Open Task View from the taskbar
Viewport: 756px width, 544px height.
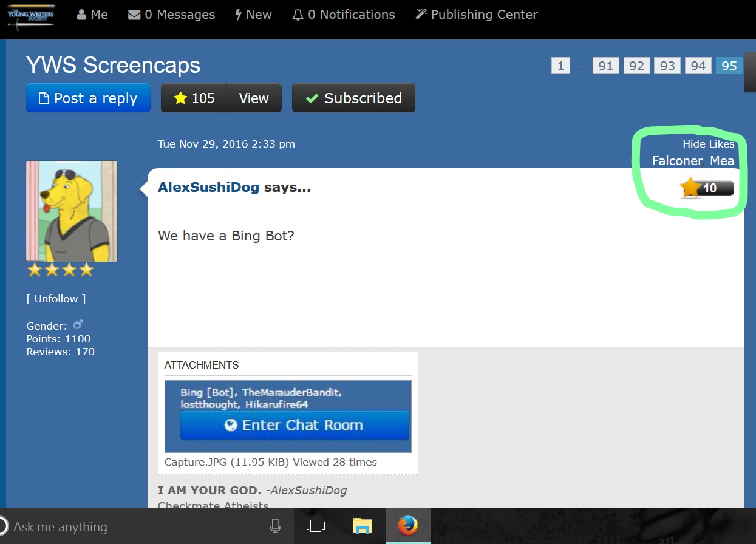(x=316, y=526)
